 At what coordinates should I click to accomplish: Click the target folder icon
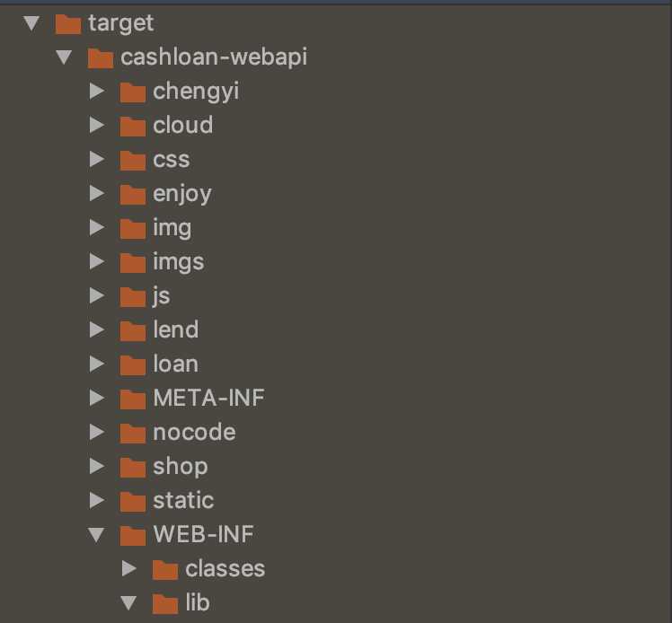(67, 22)
